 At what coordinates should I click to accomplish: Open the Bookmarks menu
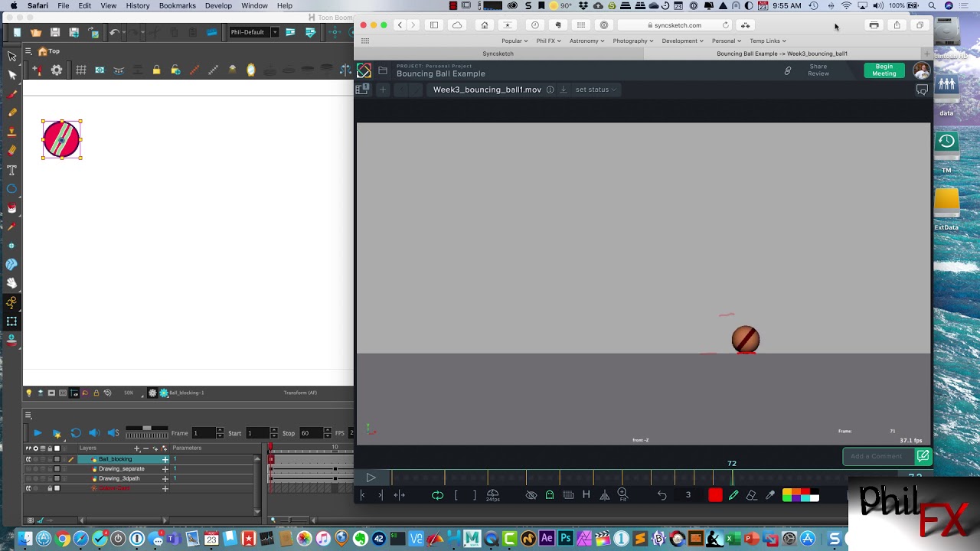pos(177,5)
